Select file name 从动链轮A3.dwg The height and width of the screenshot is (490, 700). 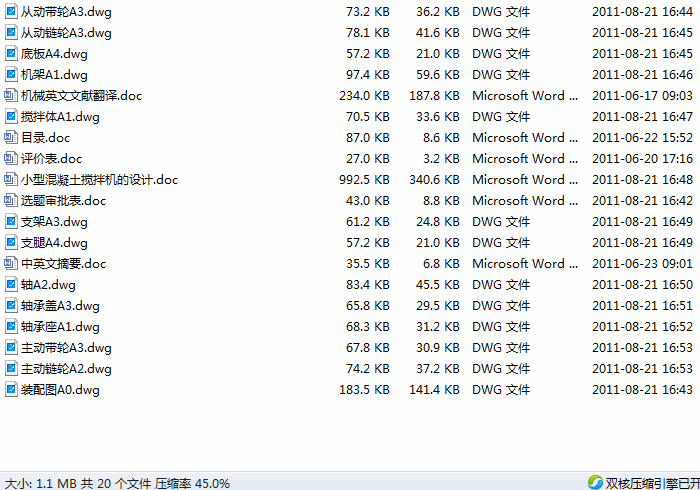click(66, 33)
